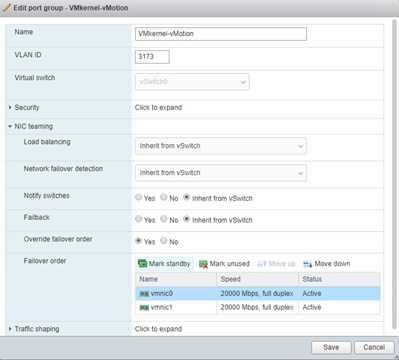Expand the Security section
This screenshot has height=360, width=399.
[10, 107]
